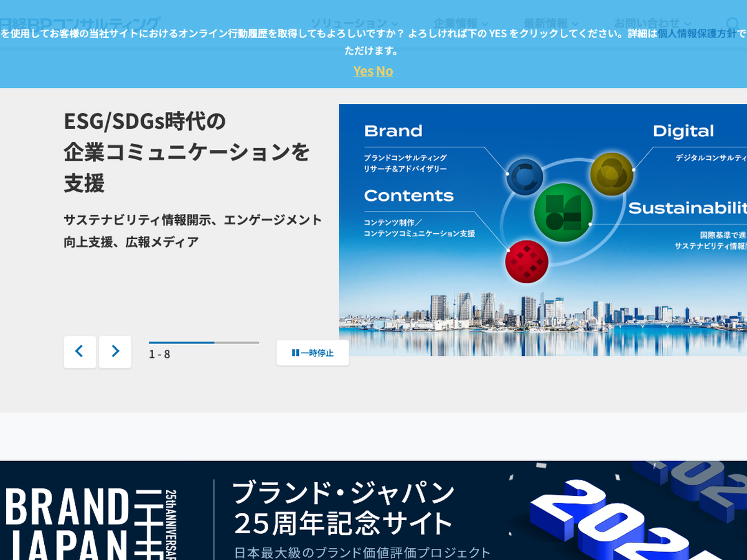Click the blue Brand sphere icon

click(525, 177)
